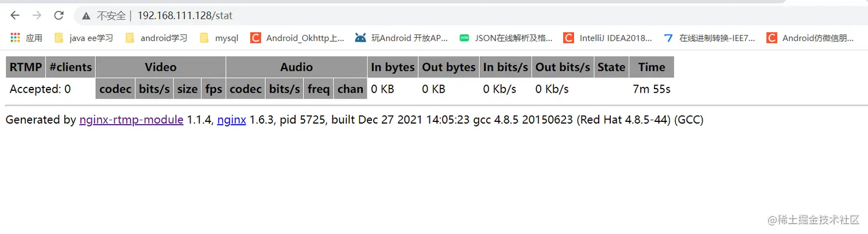The width and height of the screenshot is (868, 234).
Task: Reload the stat page
Action: 59,16
